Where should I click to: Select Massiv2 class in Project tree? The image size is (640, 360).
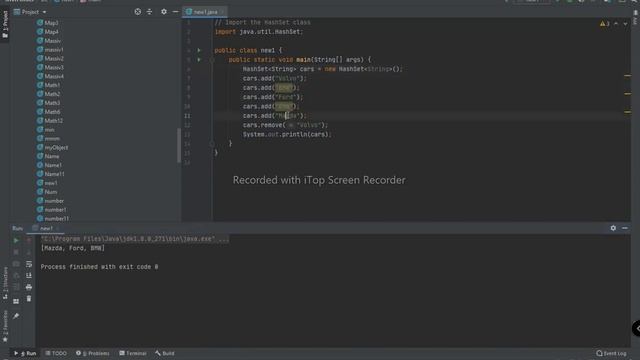[x=50, y=58]
